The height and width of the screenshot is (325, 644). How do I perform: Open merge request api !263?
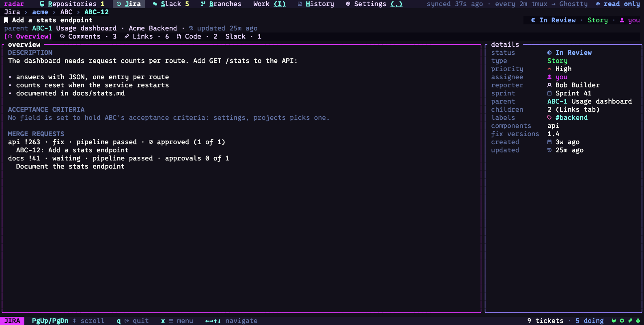[116, 142]
